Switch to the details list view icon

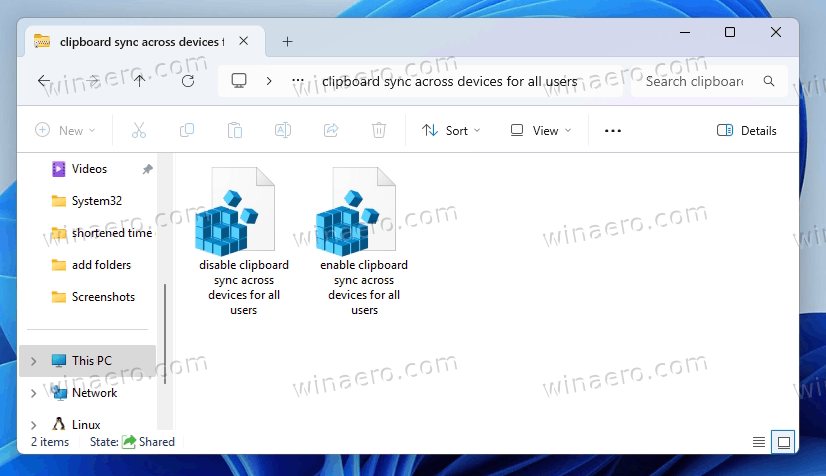point(759,442)
